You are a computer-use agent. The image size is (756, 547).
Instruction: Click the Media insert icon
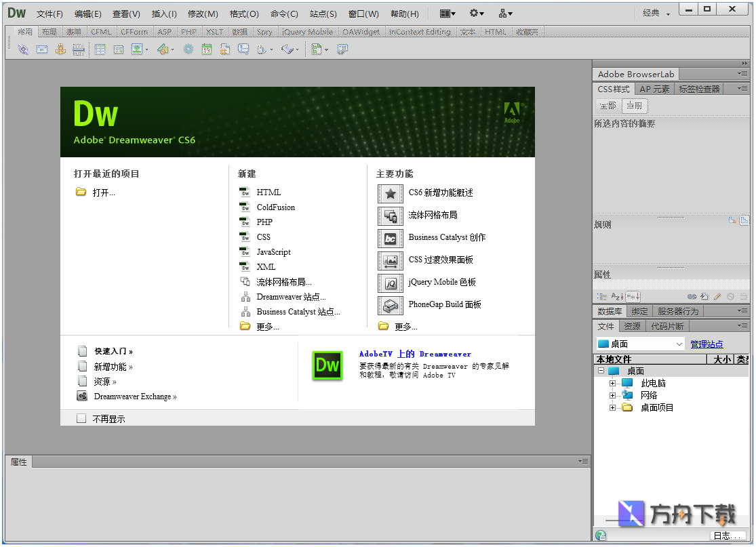(163, 49)
